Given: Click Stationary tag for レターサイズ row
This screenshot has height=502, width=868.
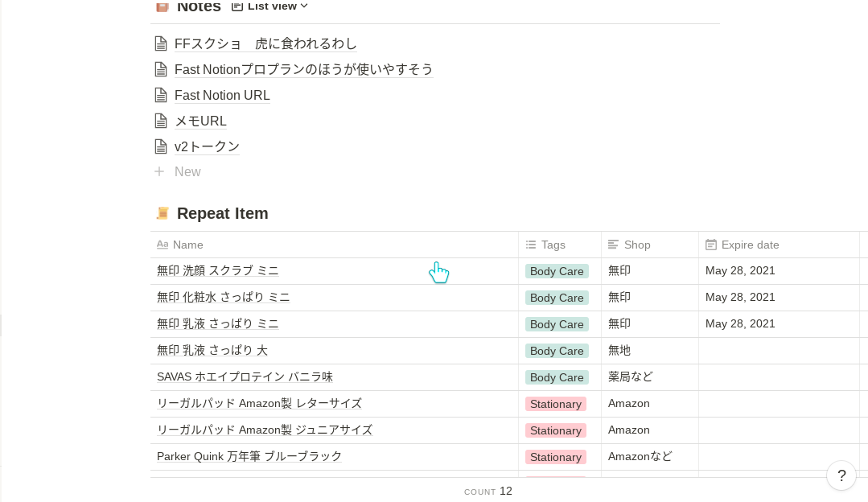Looking at the screenshot, I should (556, 404).
